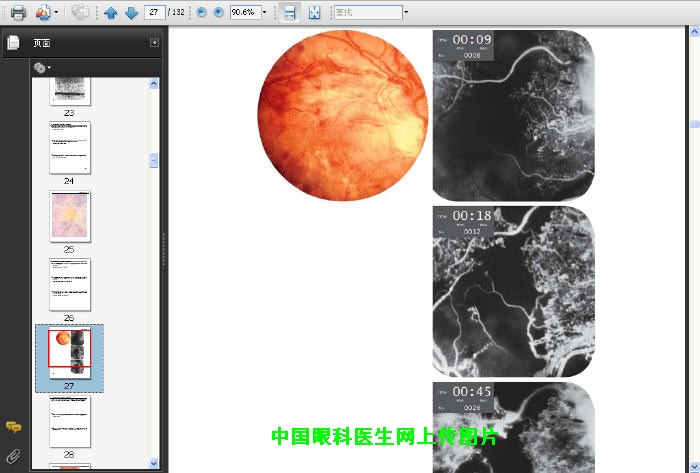700x473 pixels.
Task: Click inside the find search box
Action: tap(366, 13)
